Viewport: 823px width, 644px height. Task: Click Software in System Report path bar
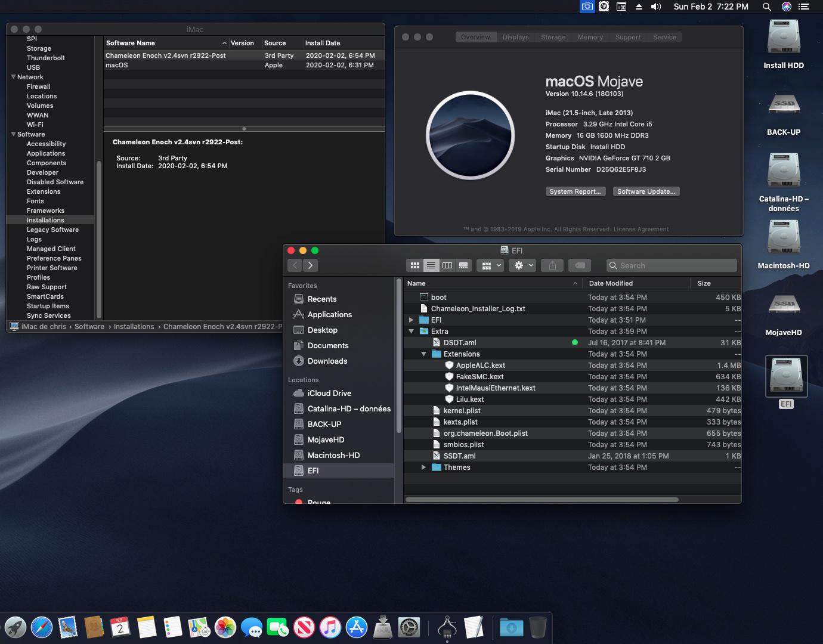89,327
